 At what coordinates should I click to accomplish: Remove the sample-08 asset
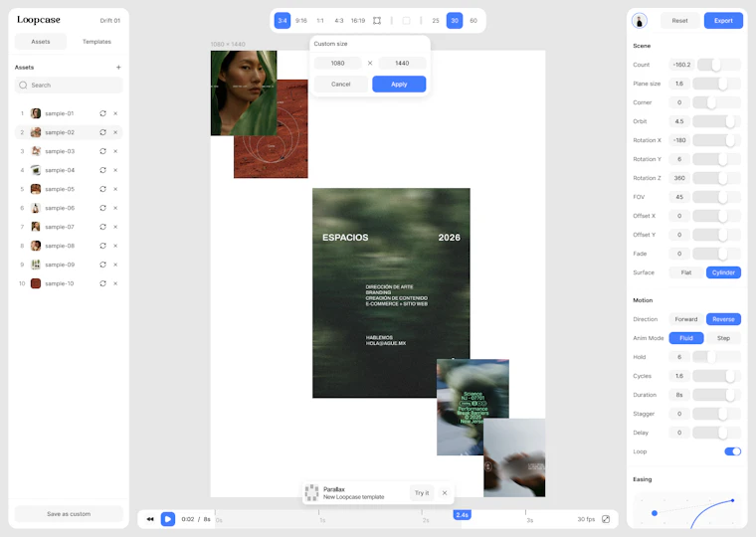point(115,246)
